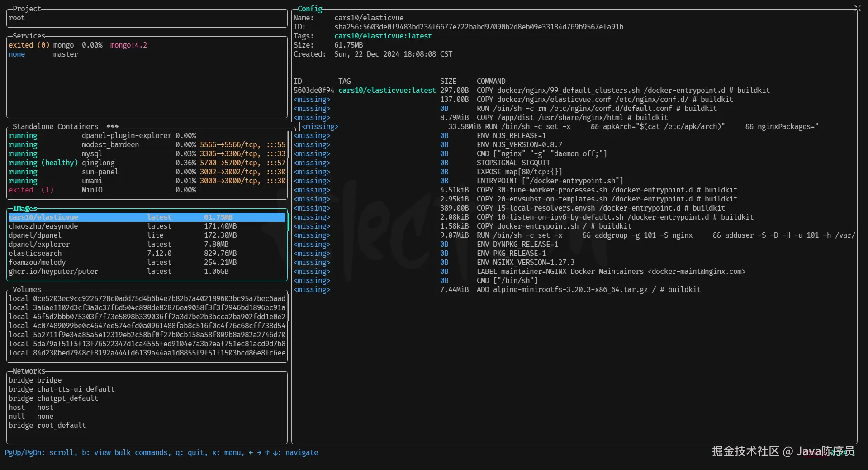Viewport: 868px width, 470px height.
Task: Click the cars10/elasticvue:latest tag value in Config
Action: point(383,36)
